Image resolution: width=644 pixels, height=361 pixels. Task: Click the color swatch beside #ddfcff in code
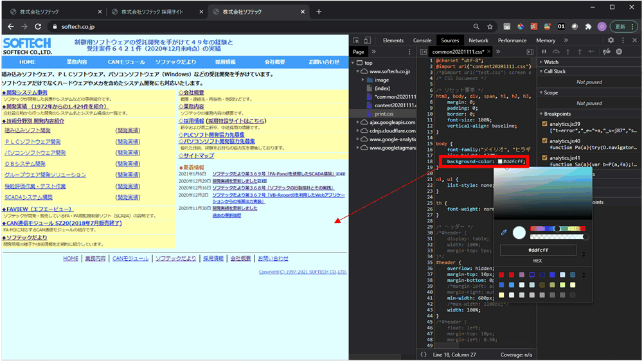(500, 161)
